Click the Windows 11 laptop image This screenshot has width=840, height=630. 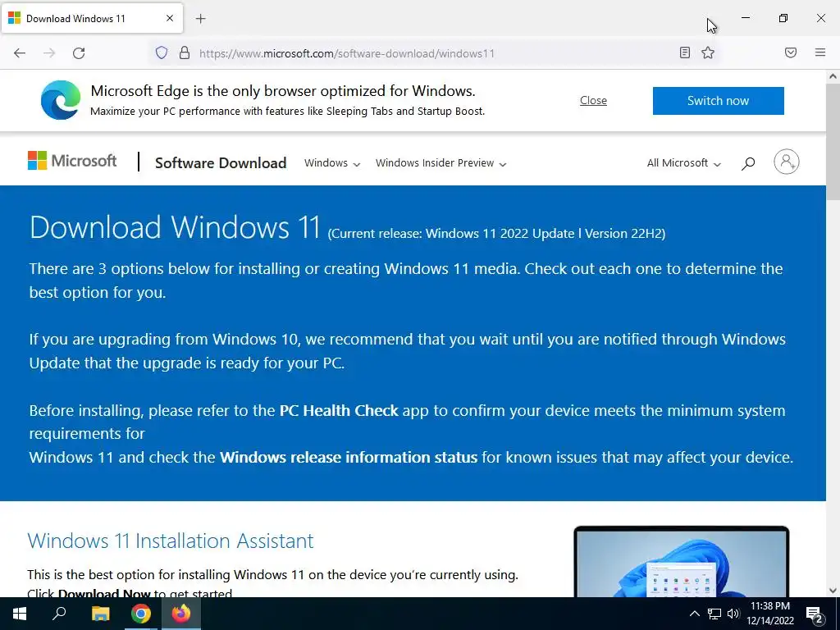coord(681,561)
